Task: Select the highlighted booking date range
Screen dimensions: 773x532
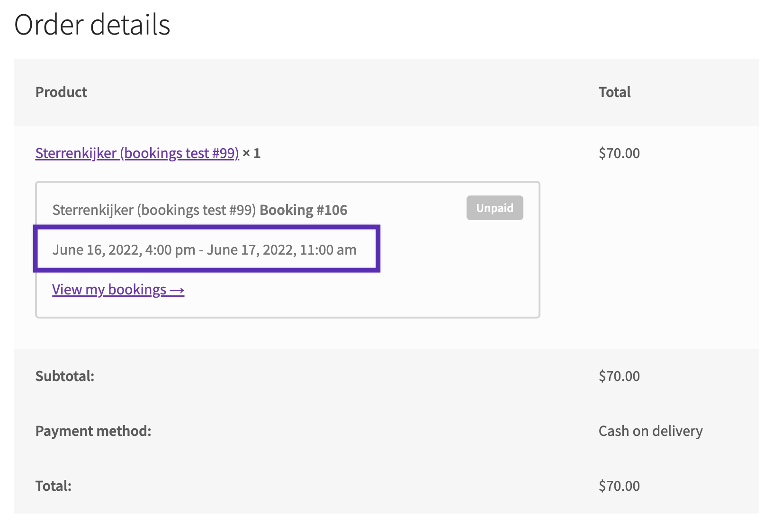Action: coord(205,249)
